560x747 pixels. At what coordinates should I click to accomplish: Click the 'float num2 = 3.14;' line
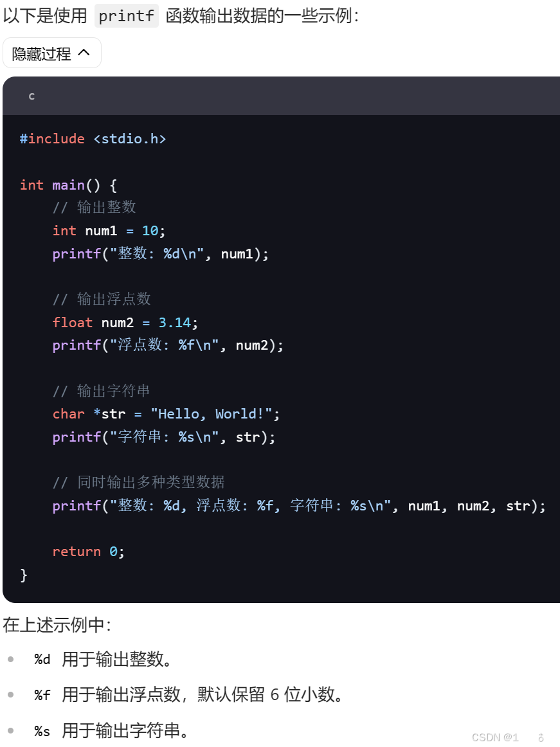point(125,323)
